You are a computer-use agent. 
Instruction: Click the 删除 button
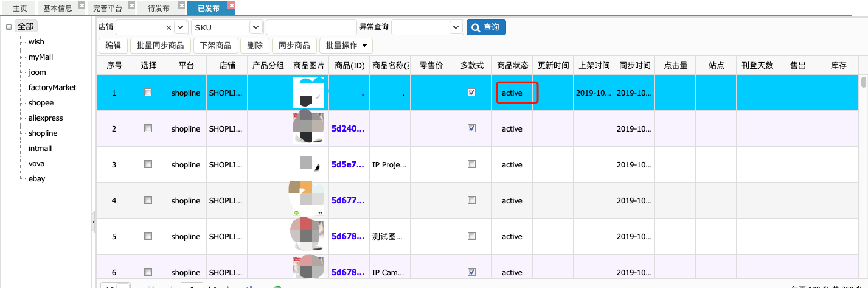[255, 46]
